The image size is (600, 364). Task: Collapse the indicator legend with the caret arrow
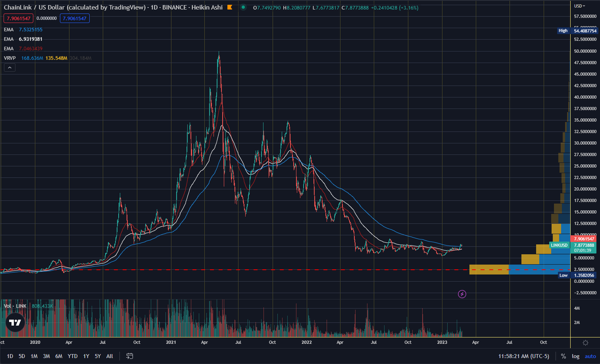[9, 67]
